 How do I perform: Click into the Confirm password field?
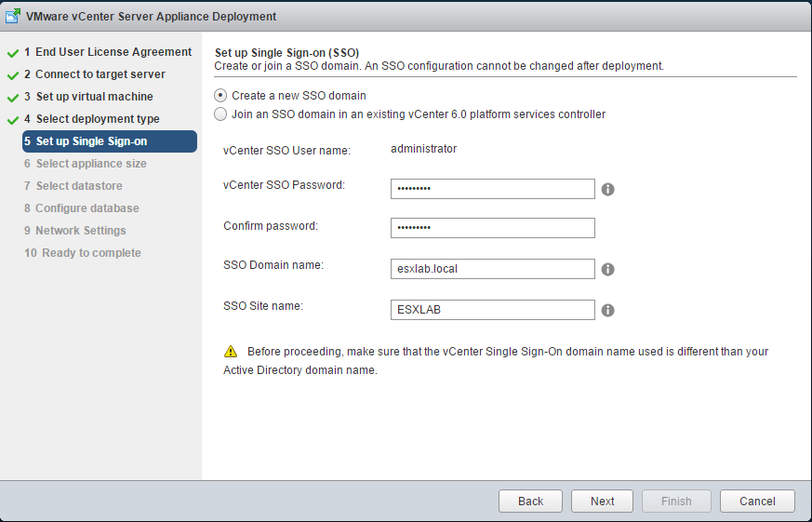[492, 228]
